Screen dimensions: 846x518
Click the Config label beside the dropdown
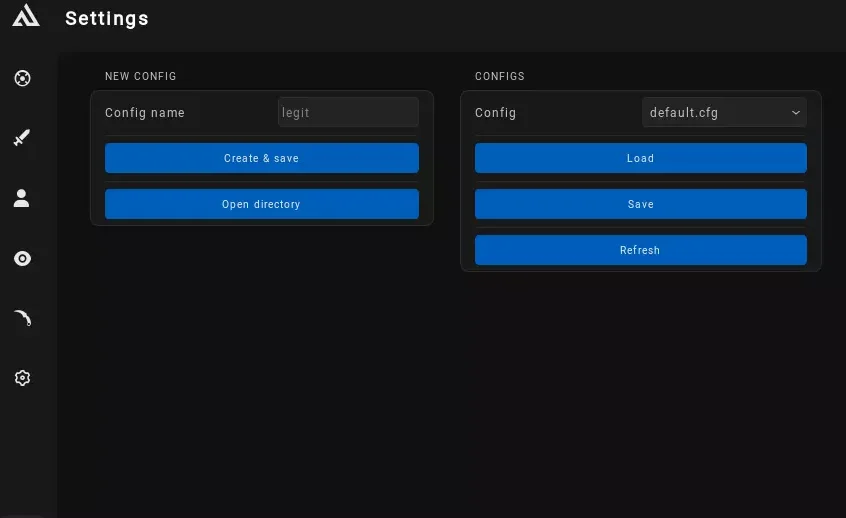click(x=496, y=113)
